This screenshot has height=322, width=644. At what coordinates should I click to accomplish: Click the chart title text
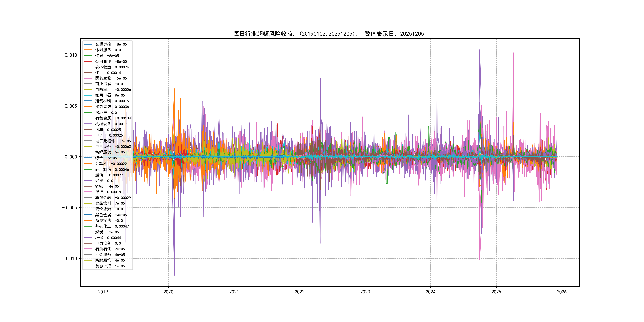(x=328, y=34)
